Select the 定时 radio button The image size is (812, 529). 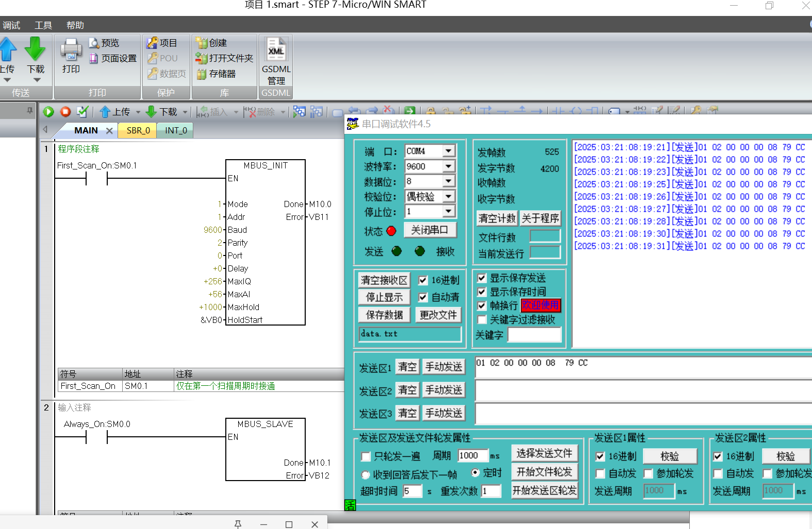[475, 473]
